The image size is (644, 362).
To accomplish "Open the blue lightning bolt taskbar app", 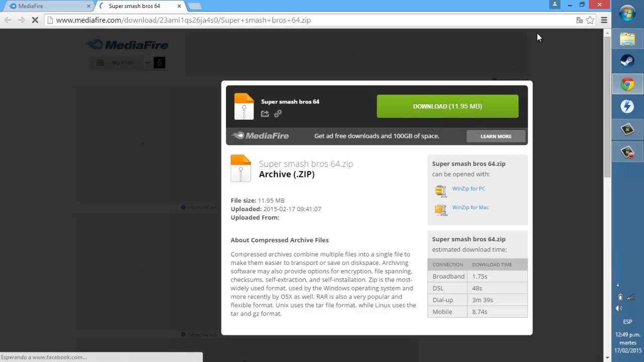I will [627, 107].
